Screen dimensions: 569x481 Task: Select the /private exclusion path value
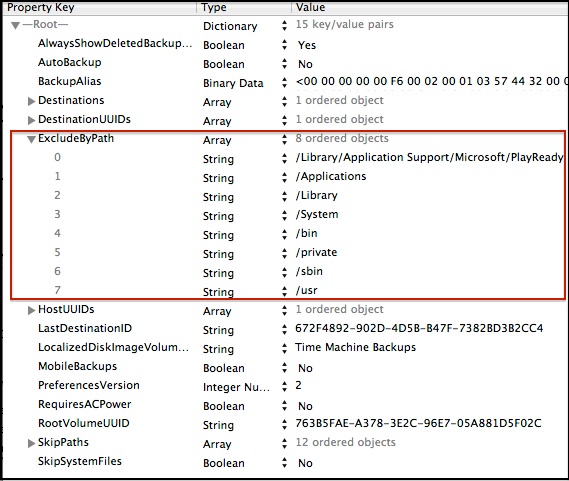316,252
